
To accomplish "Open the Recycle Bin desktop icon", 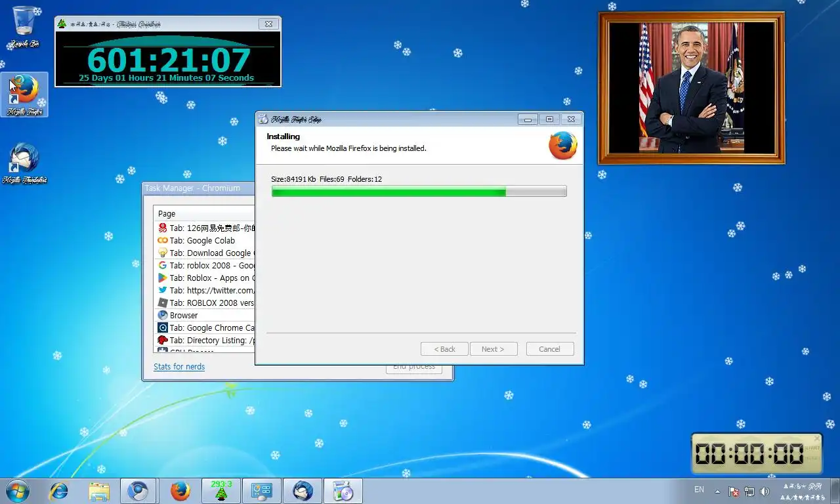I will pyautogui.click(x=24, y=26).
